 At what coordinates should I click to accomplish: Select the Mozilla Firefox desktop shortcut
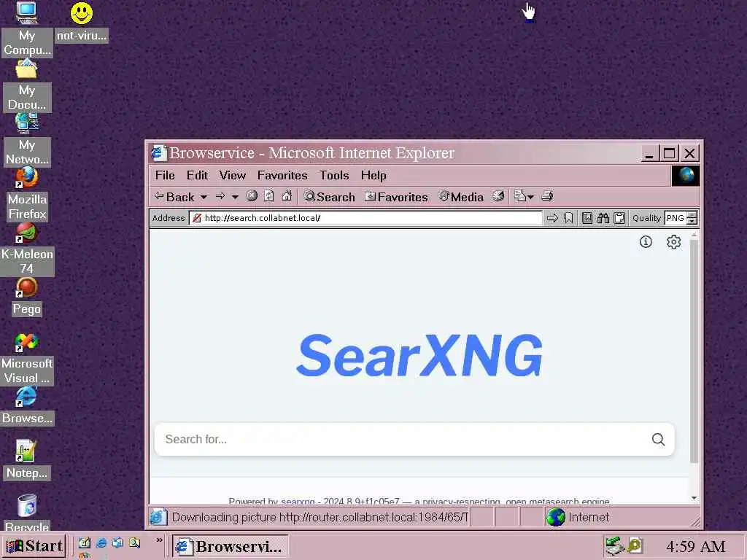[27, 194]
